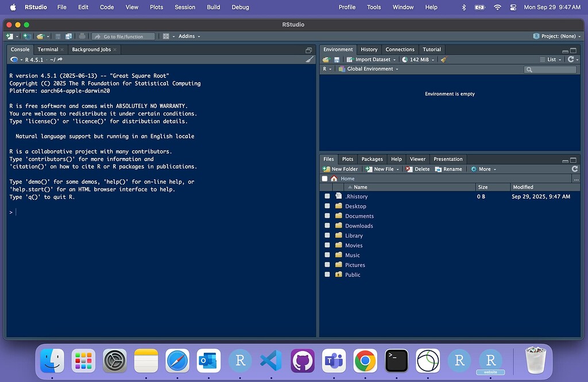588x382 pixels.
Task: Click the clean objects broom in Environment pane
Action: [x=442, y=59]
